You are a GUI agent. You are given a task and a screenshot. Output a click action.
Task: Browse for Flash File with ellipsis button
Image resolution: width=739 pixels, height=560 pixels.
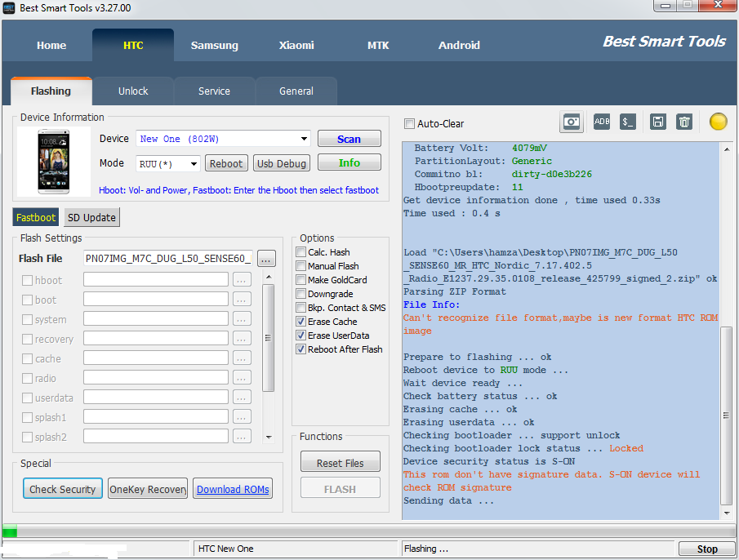pos(266,259)
